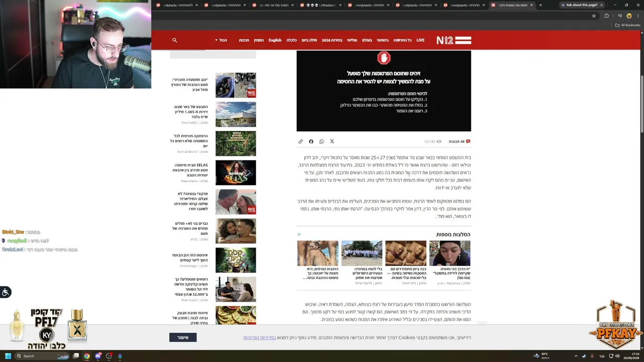Go to כל החדשות section

[403, 40]
